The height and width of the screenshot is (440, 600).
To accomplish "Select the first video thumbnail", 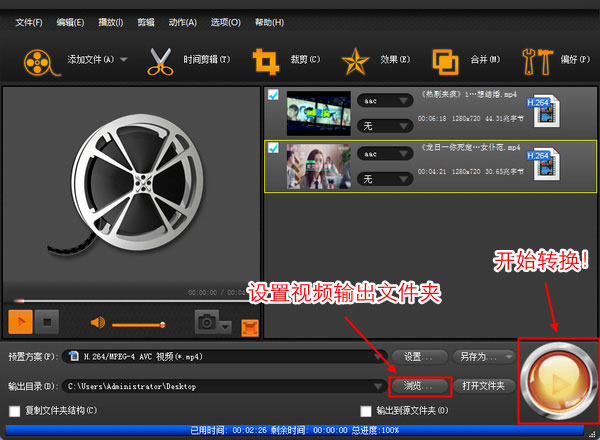I will [319, 113].
